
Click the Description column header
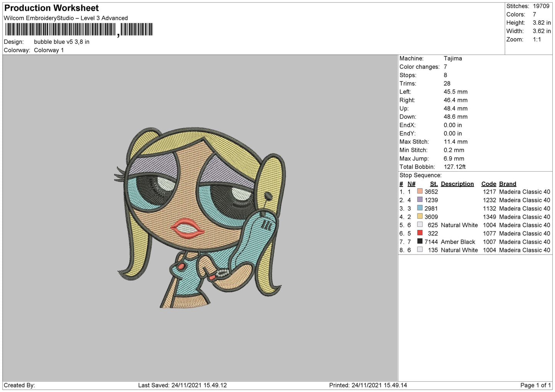tap(457, 184)
